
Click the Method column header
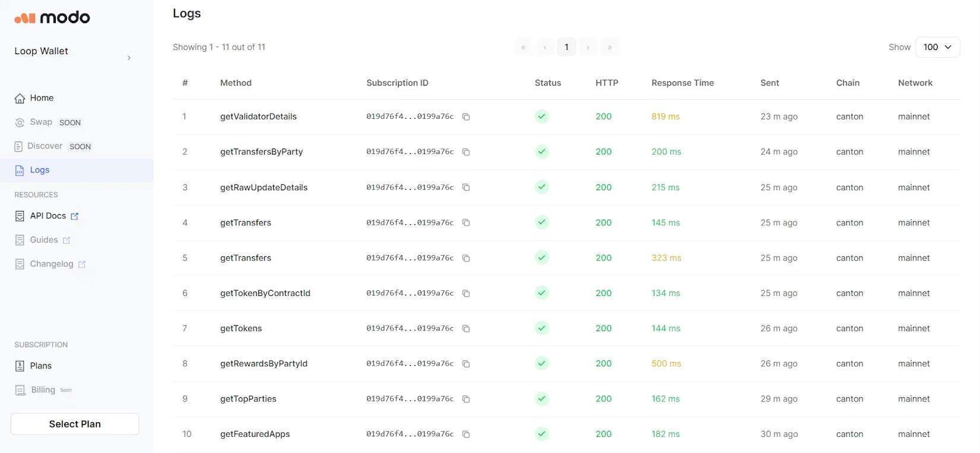[x=236, y=83]
